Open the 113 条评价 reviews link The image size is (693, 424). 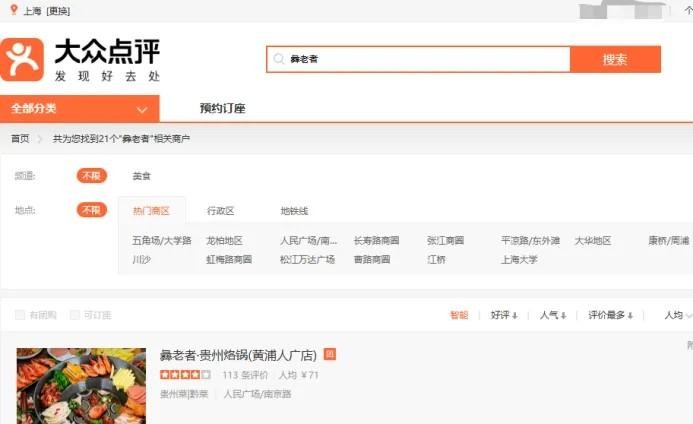pos(245,375)
